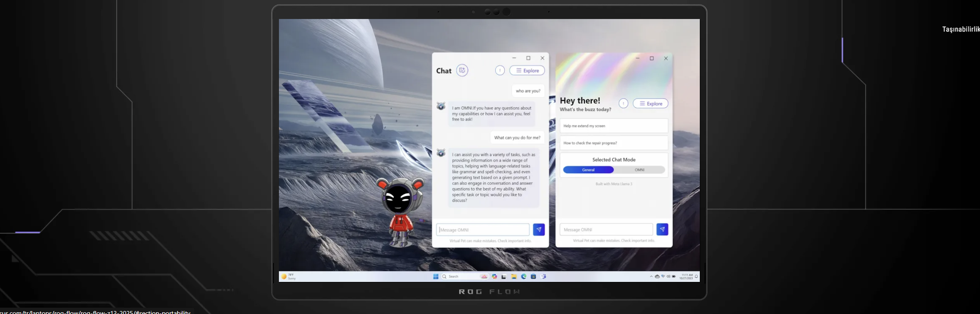Close the Hey there! window
This screenshot has width=980, height=314.
(666, 58)
